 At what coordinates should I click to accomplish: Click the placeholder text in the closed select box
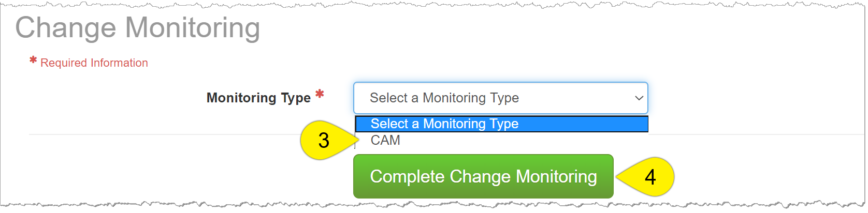[x=444, y=98]
